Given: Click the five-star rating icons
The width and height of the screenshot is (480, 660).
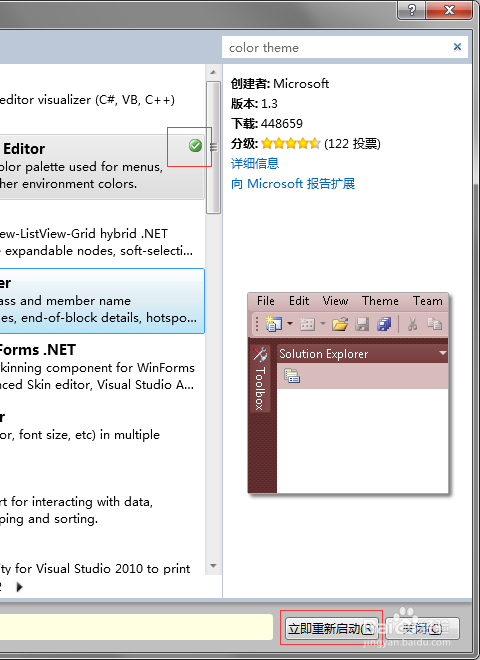Looking at the screenshot, I should point(291,144).
